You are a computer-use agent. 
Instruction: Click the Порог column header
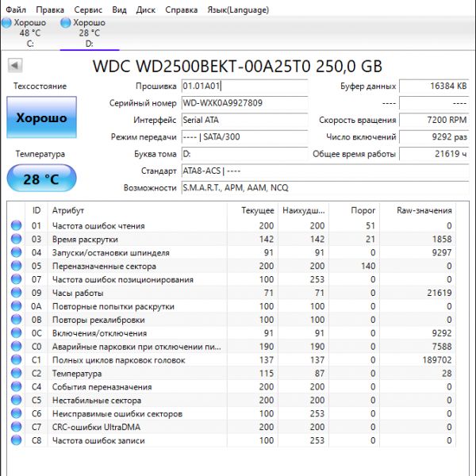click(x=355, y=210)
